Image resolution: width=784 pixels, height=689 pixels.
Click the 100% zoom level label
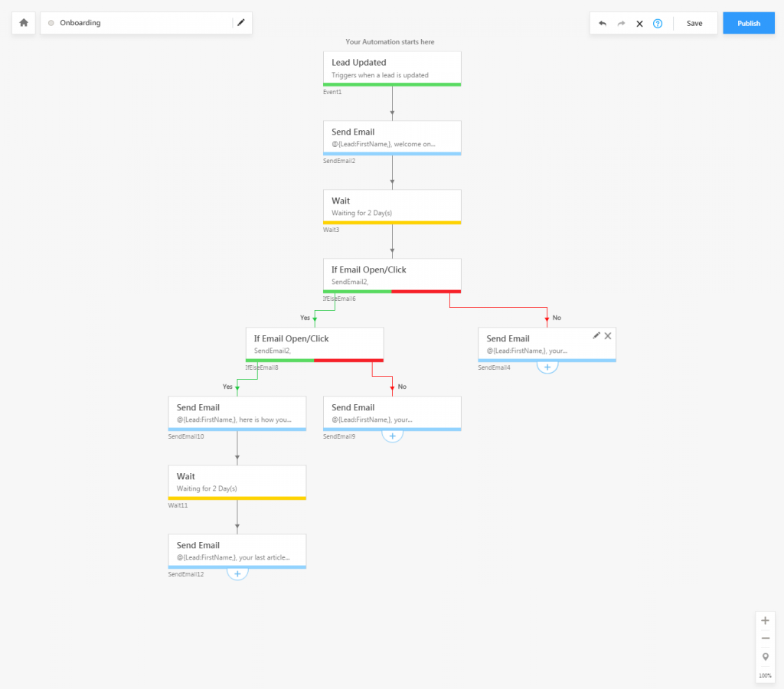pyautogui.click(x=765, y=675)
